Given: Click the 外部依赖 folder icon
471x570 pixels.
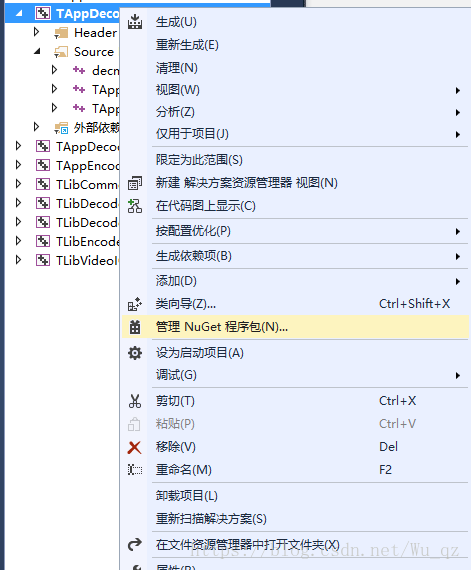Looking at the screenshot, I should 61,128.
